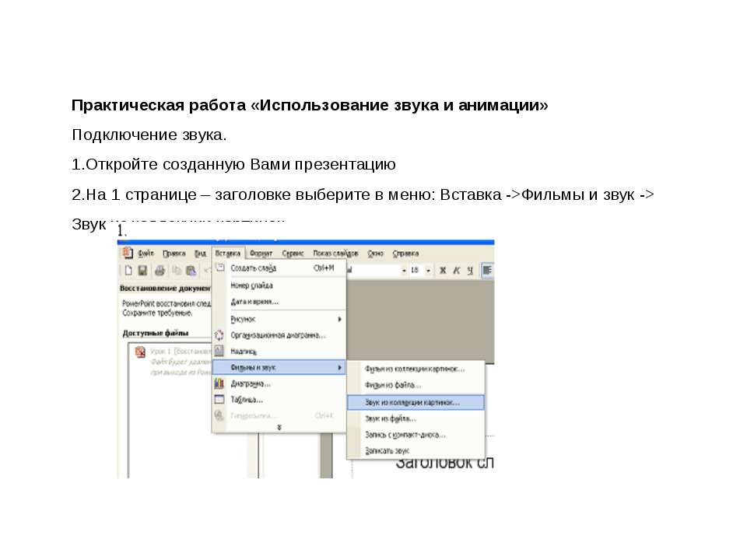Click the table icon beside Таблица
The height and width of the screenshot is (560, 747).
point(219,400)
